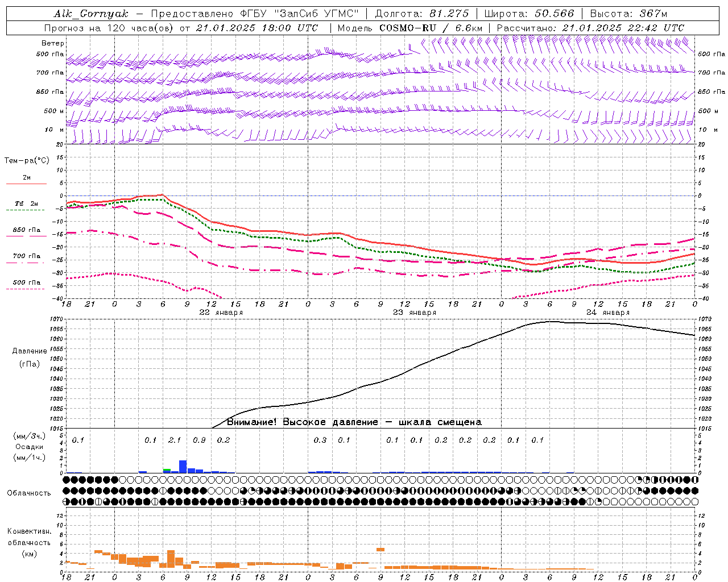Viewport: 728px width, 582px height.
Task: Click the Ветер wind panel label
Action: pyautogui.click(x=53, y=43)
